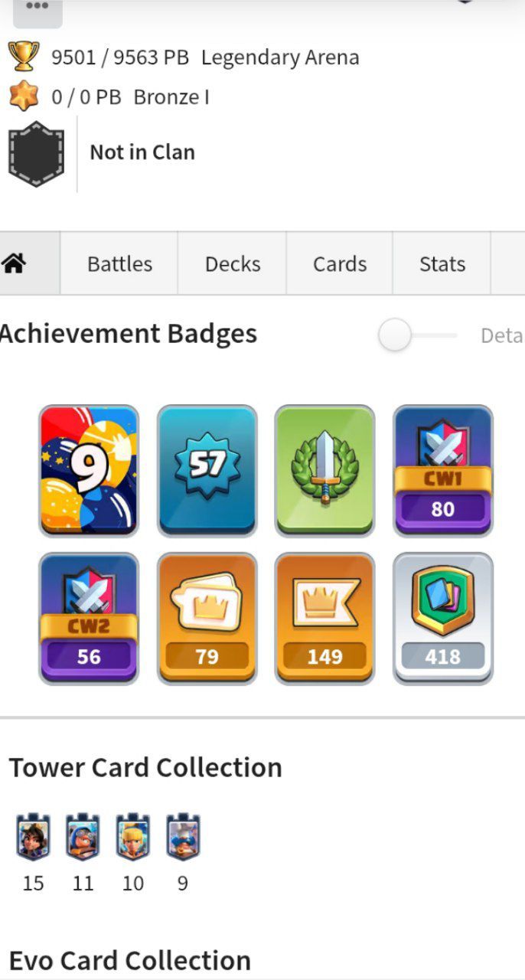525x980 pixels.
Task: Select the card collection badge 418
Action: (x=442, y=618)
